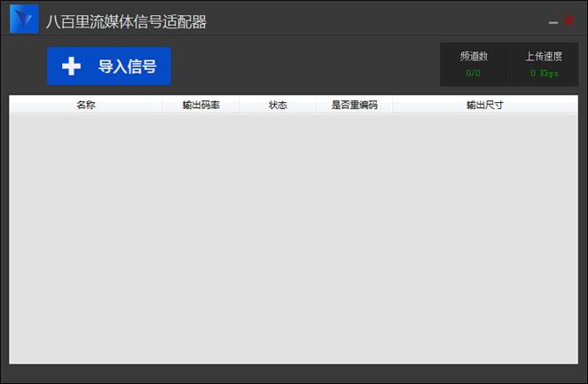Select the green 0/0 channel count
This screenshot has height=384, width=588.
tap(474, 73)
